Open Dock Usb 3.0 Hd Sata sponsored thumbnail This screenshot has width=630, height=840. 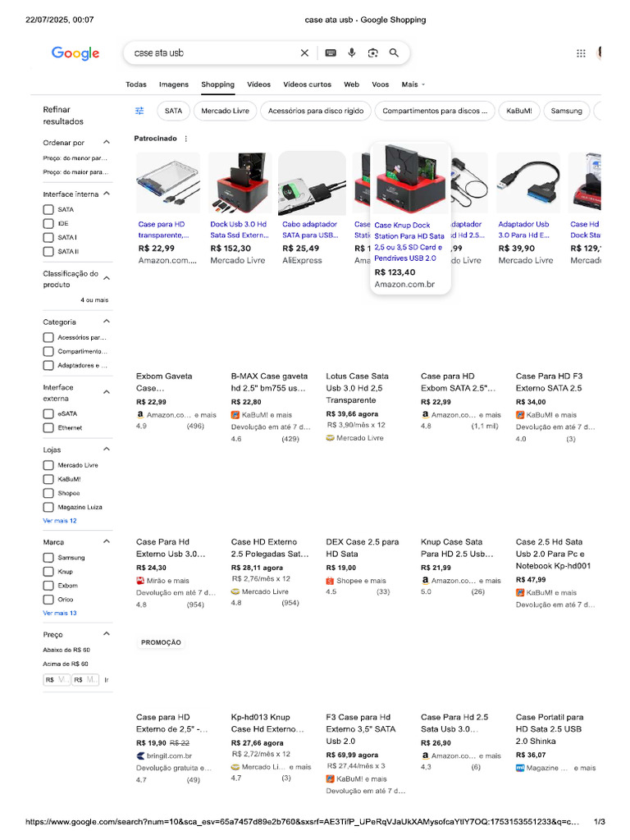(x=240, y=183)
